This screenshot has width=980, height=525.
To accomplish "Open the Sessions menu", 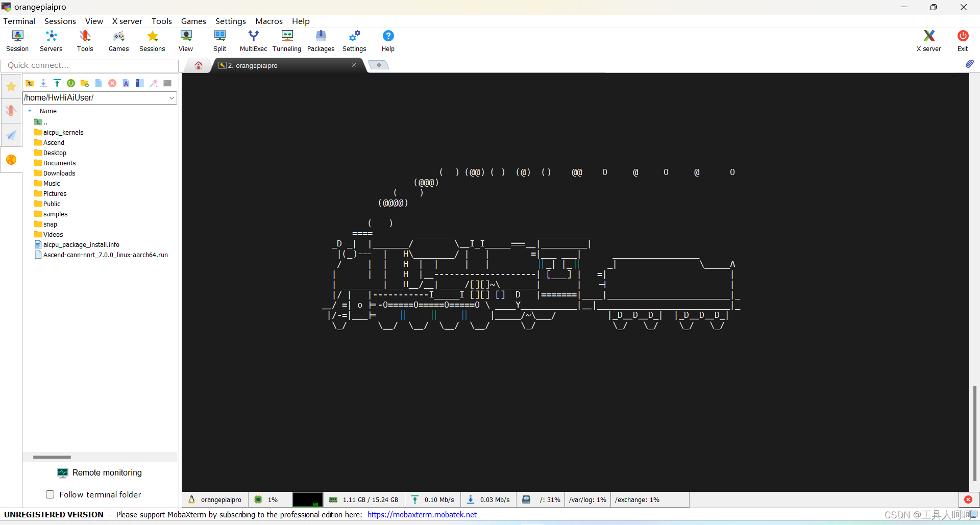I will click(x=60, y=21).
